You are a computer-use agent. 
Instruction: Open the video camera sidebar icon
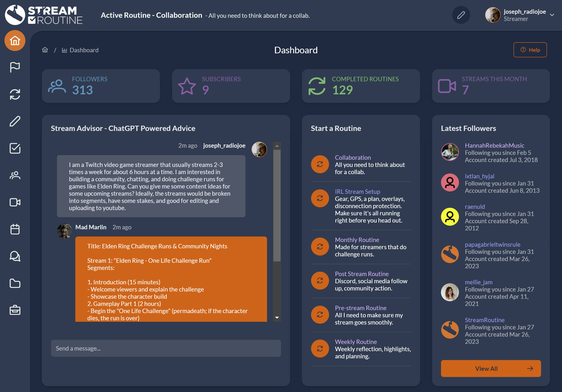[x=15, y=202]
